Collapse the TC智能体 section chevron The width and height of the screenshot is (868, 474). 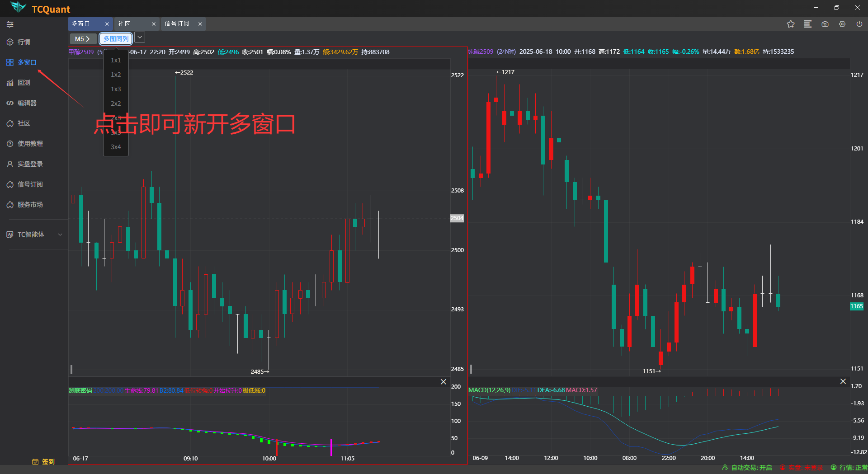click(x=60, y=234)
